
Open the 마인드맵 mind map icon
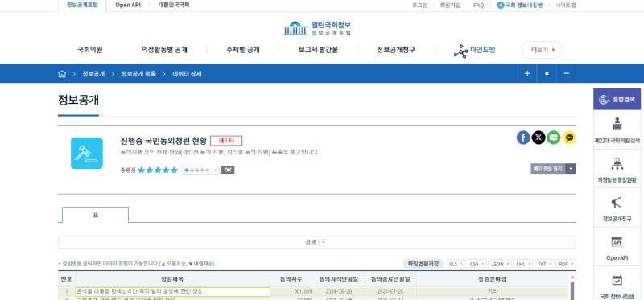[460, 51]
